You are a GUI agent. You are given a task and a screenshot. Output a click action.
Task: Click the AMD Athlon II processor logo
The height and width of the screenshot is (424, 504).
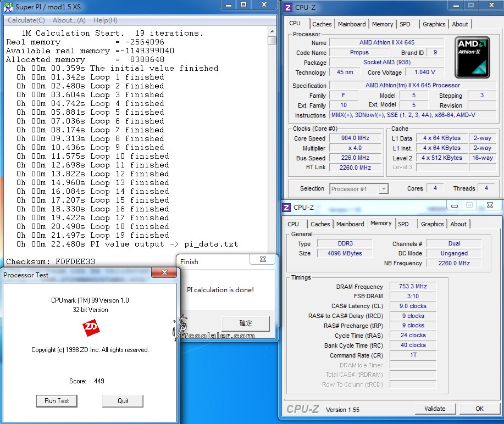(x=472, y=58)
